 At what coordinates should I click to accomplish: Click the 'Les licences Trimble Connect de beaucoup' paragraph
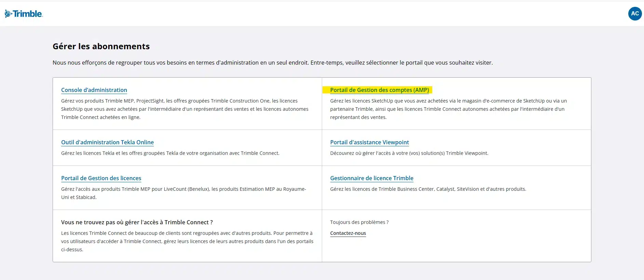pyautogui.click(x=187, y=241)
